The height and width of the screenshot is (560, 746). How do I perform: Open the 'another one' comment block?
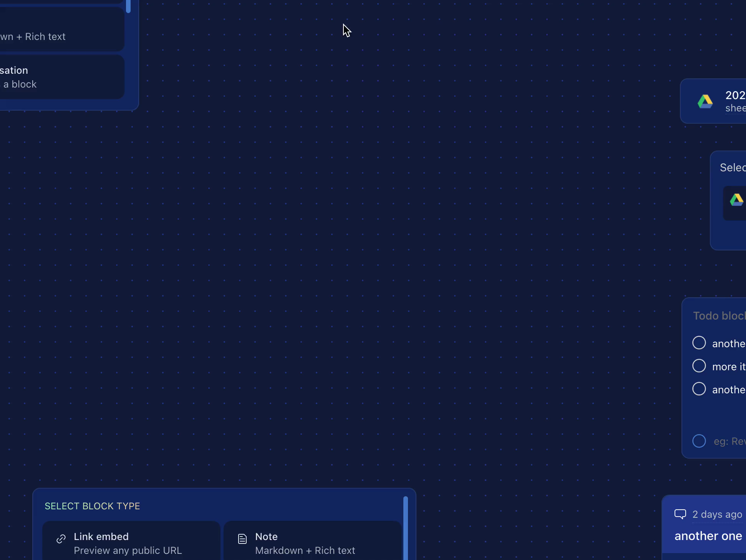[x=708, y=536]
